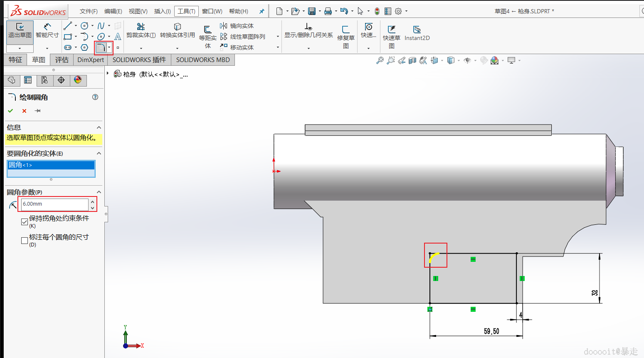Screen dimensions: 644x358
Task: Click the Save icon in the top toolbar
Action: [x=312, y=11]
